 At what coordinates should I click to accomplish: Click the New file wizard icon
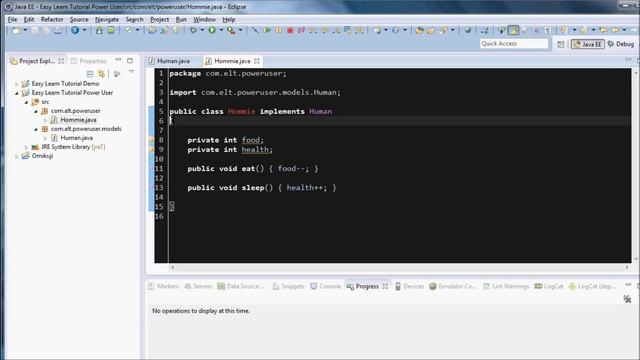[16, 30]
